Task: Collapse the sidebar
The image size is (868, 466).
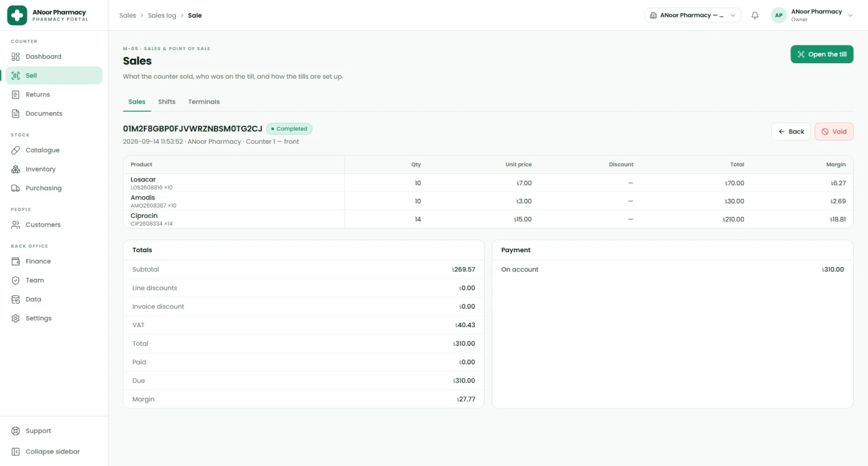Action: click(54, 452)
